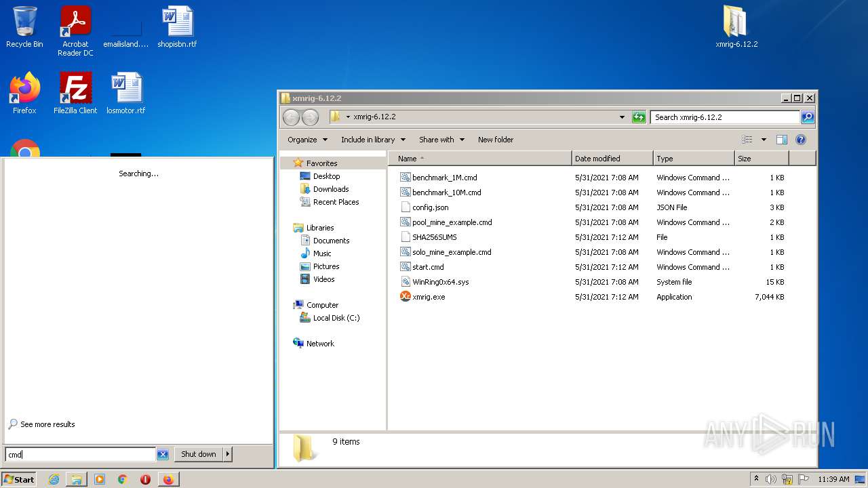Open the Start menu button
The width and height of the screenshot is (868, 488).
point(19,479)
